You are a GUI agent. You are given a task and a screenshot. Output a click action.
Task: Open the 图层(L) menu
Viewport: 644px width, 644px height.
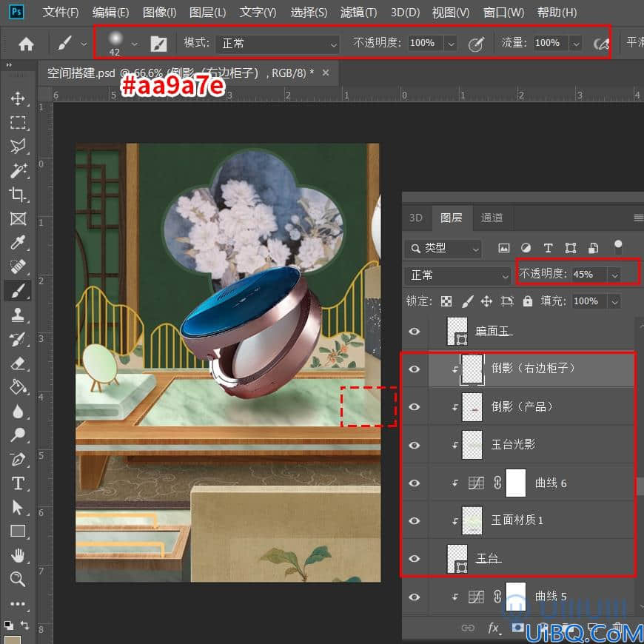click(x=208, y=13)
